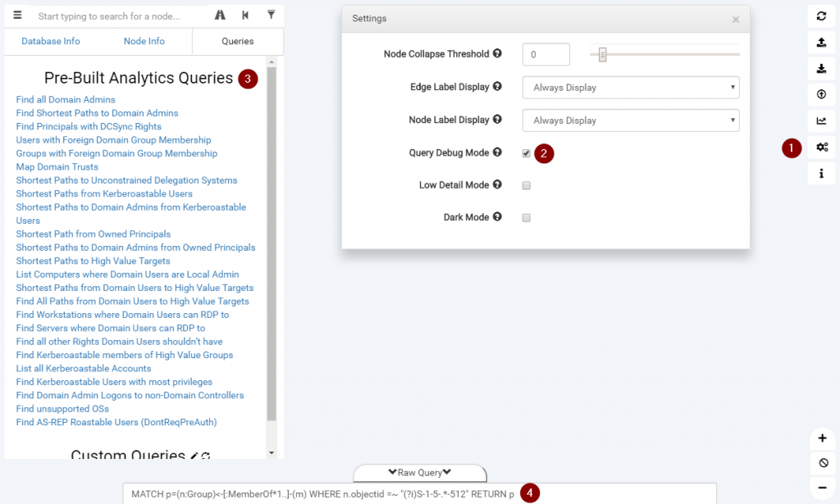Run Users with Foreign Domain Group Membership

113,139
